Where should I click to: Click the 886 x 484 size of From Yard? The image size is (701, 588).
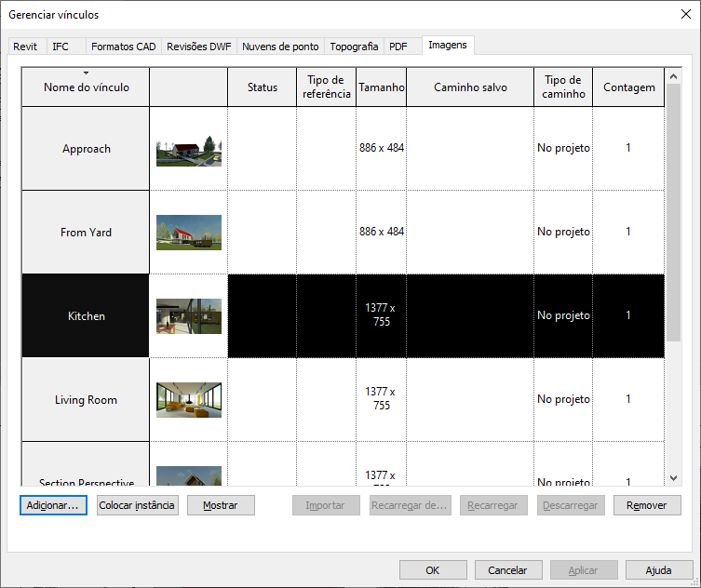382,232
